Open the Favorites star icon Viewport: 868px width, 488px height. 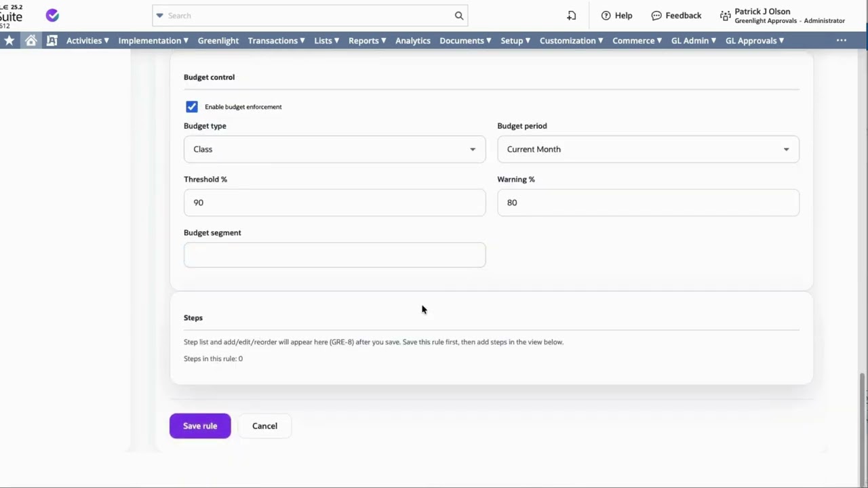pyautogui.click(x=9, y=41)
